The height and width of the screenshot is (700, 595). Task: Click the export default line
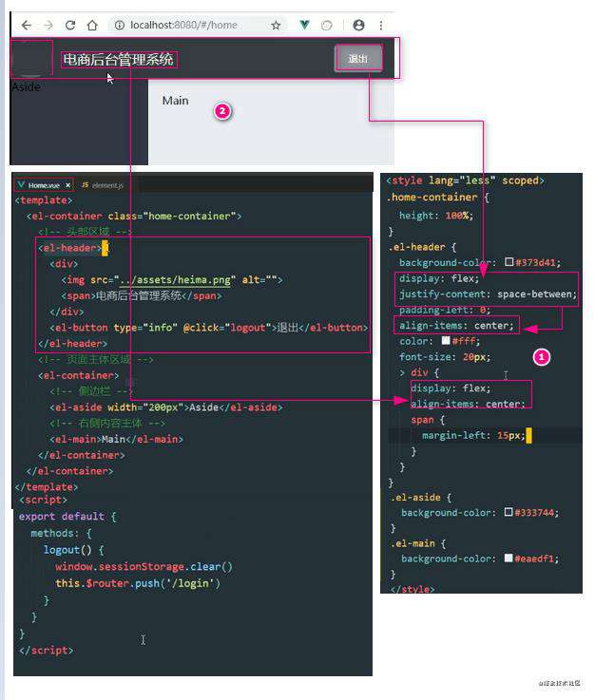(x=67, y=517)
